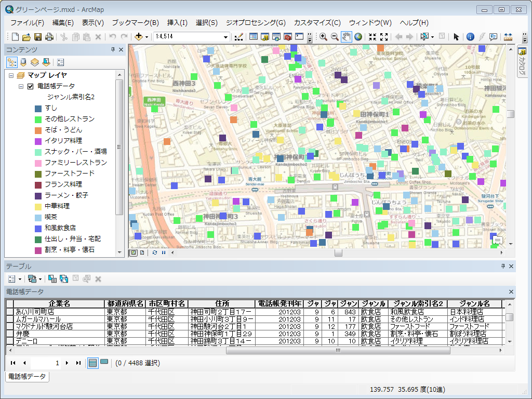Save the map with the floppy disk icon

38,37
